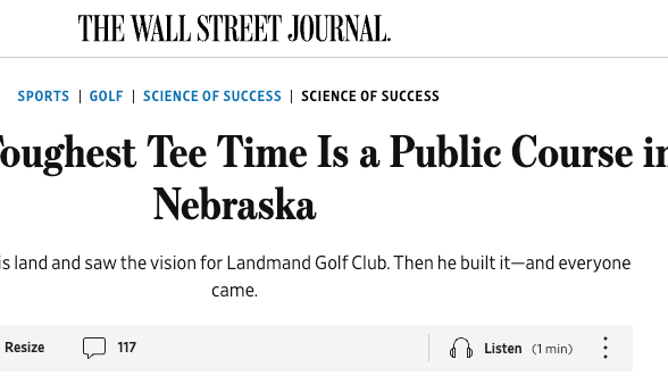Click the Resize text button

(24, 347)
